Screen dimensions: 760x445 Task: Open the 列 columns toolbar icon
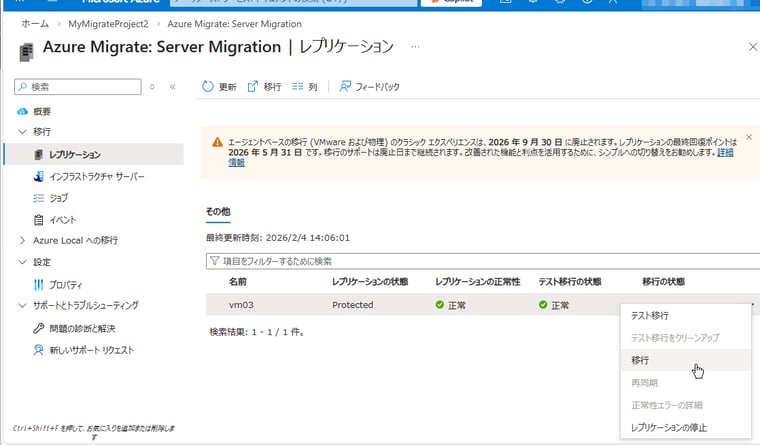(x=297, y=86)
